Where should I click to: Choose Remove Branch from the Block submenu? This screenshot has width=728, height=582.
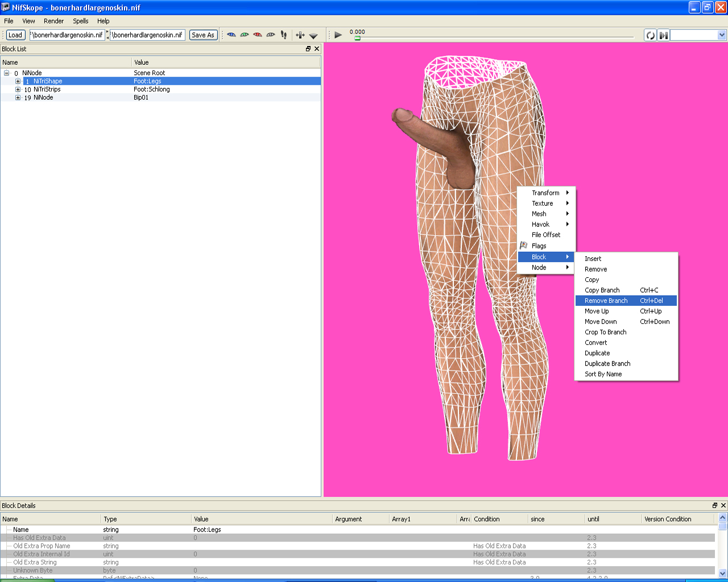pyautogui.click(x=606, y=301)
